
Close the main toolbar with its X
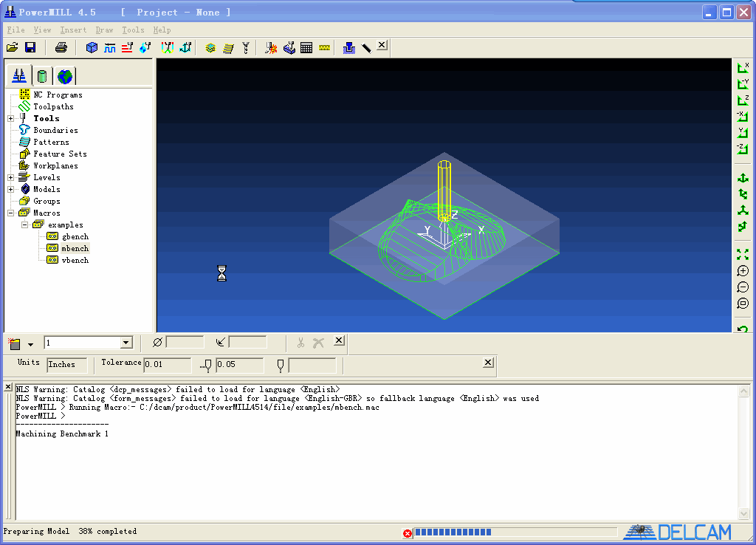pos(382,45)
